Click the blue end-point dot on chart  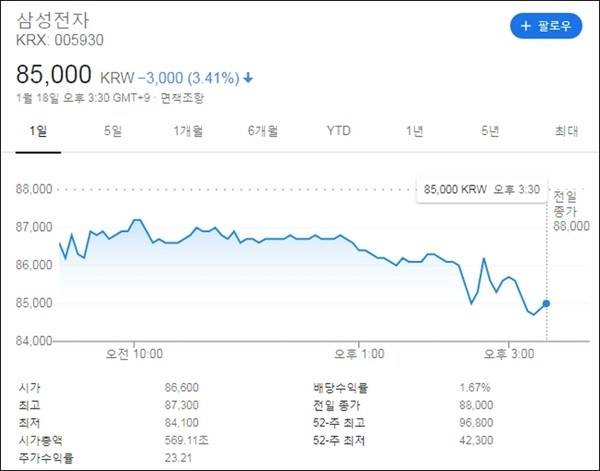point(546,303)
